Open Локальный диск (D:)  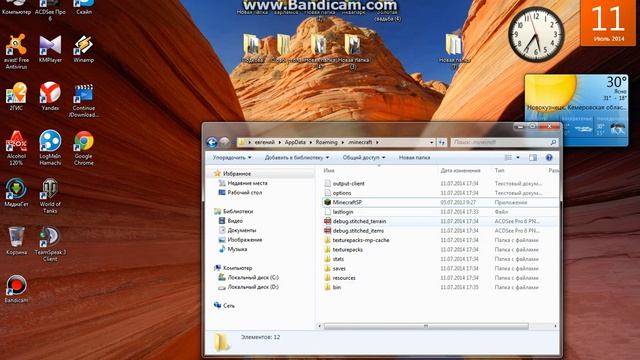coord(253,287)
